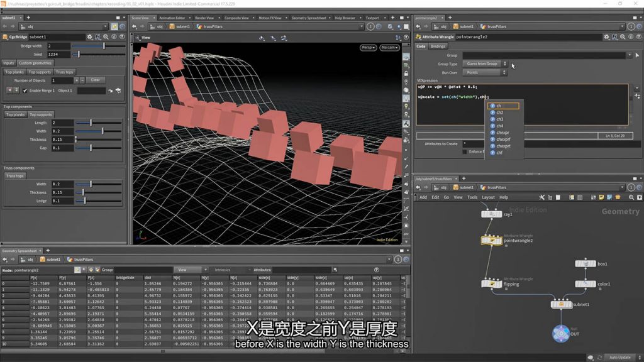Toggle Enable Merge 1 checkbox
This screenshot has width=644, height=362.
(25, 90)
